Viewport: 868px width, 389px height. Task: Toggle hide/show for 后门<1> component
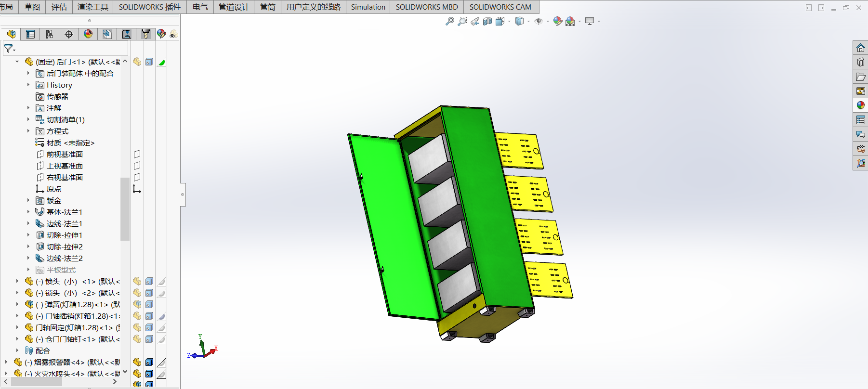point(137,62)
